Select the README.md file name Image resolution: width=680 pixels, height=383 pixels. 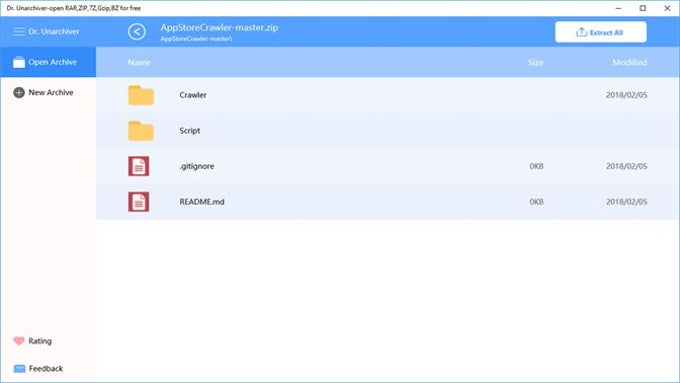pyautogui.click(x=202, y=202)
